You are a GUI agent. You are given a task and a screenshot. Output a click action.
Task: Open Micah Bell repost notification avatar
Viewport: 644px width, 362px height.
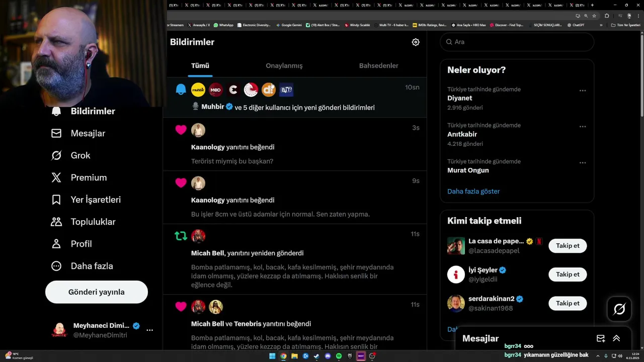[x=198, y=236]
